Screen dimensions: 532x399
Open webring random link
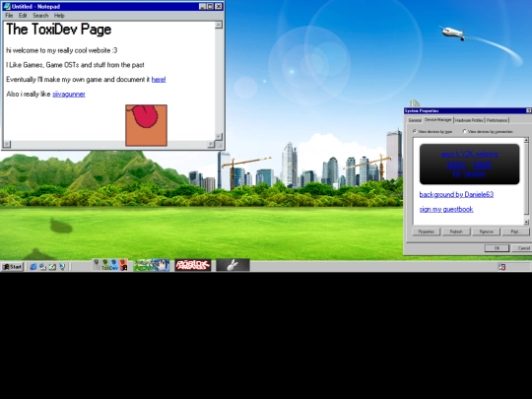(x=474, y=174)
